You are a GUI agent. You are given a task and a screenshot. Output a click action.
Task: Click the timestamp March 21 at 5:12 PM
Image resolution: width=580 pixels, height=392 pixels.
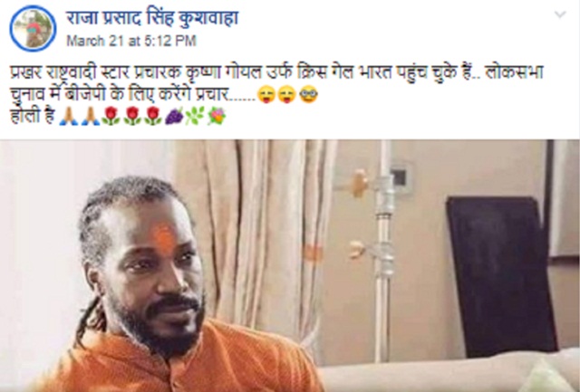[x=130, y=41]
